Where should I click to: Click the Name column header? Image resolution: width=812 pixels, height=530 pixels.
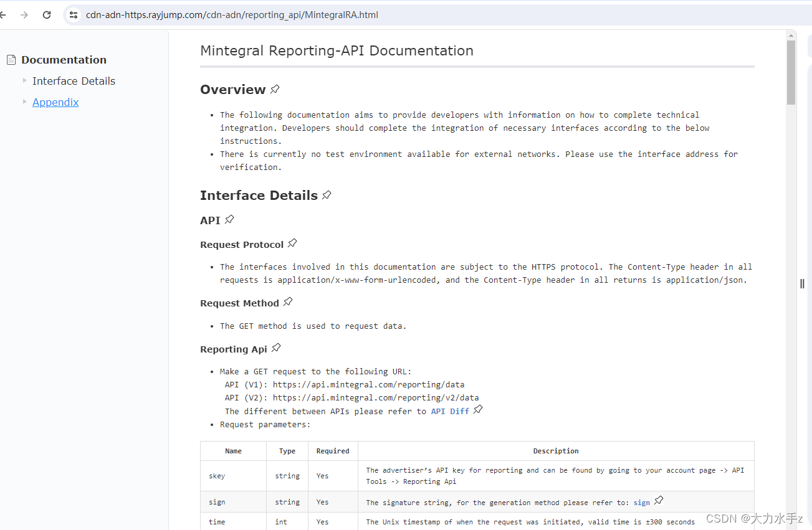point(233,451)
